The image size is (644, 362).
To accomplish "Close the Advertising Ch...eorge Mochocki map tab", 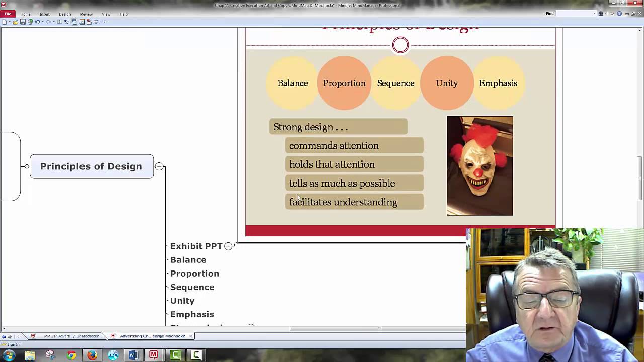I will coord(191,336).
